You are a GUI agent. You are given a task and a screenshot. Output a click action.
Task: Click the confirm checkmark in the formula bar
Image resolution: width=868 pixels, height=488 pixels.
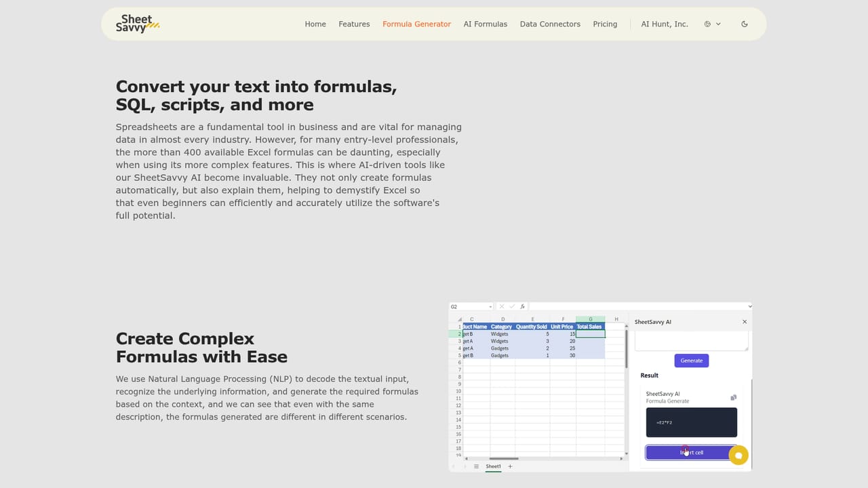click(x=512, y=306)
